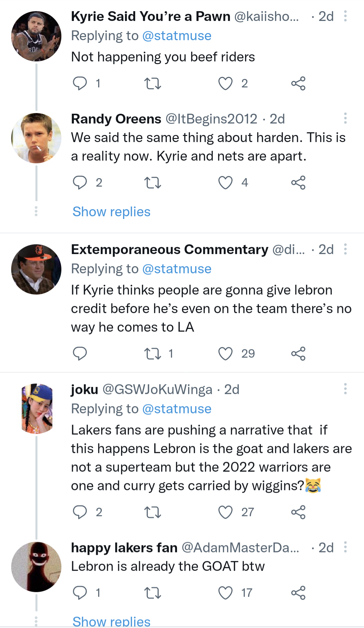
Task: Open more options menu on joku's tweet
Action: tap(345, 389)
